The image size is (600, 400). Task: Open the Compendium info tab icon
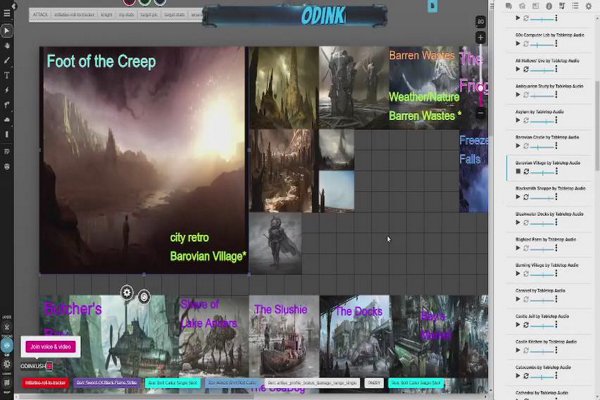(x=549, y=6)
